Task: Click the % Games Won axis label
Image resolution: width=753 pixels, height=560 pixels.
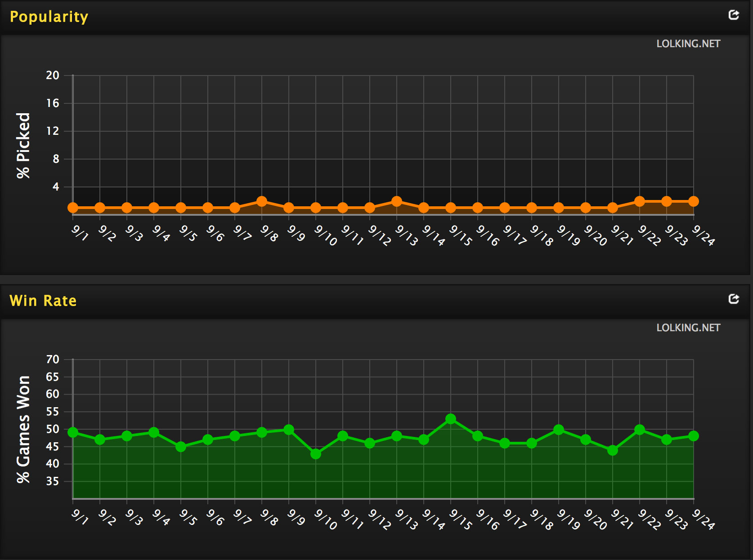Action: point(23,429)
